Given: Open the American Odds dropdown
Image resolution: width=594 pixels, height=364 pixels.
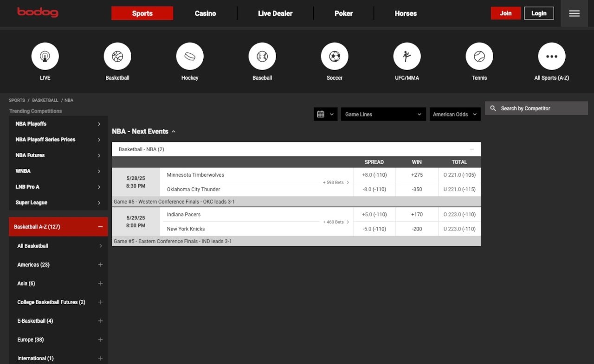Looking at the screenshot, I should tap(455, 114).
